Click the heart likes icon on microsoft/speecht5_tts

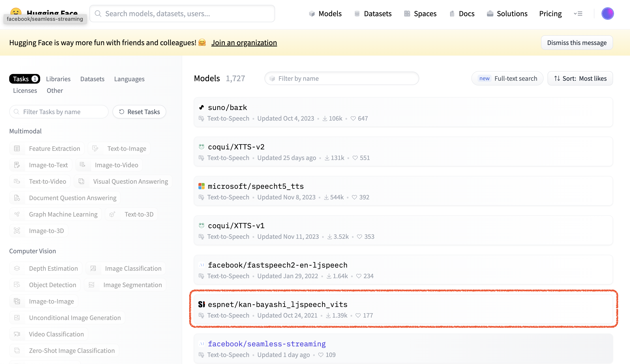354,197
